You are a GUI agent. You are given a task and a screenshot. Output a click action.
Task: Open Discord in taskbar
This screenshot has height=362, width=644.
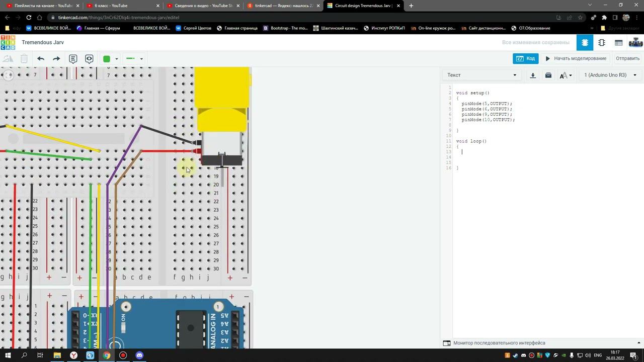coord(139,355)
